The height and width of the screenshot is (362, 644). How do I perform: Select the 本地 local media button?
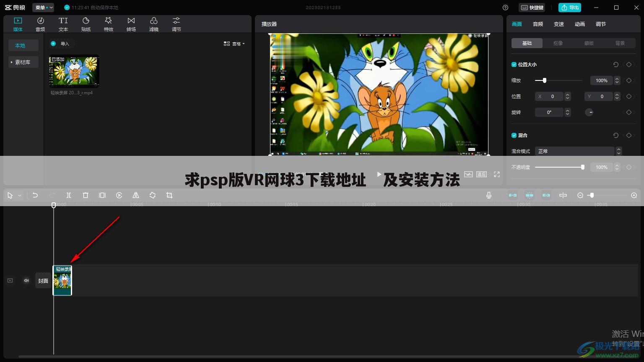click(x=23, y=45)
